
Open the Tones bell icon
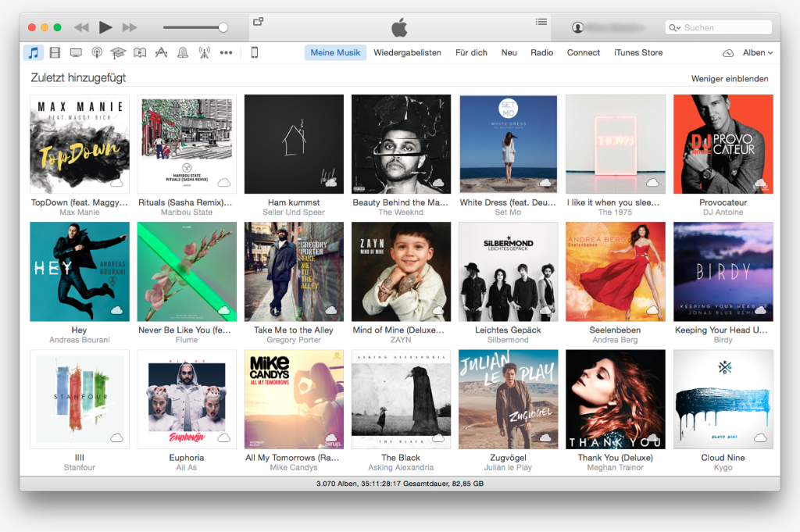183,53
